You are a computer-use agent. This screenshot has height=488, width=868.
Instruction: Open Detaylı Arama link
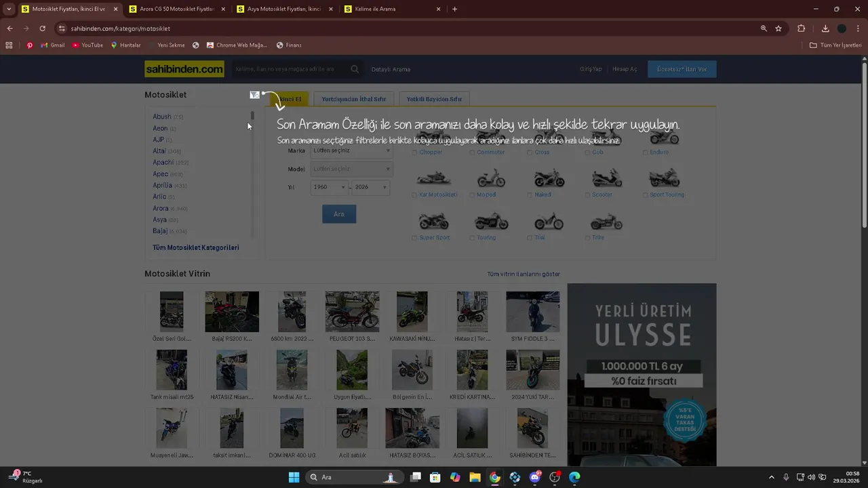click(391, 69)
